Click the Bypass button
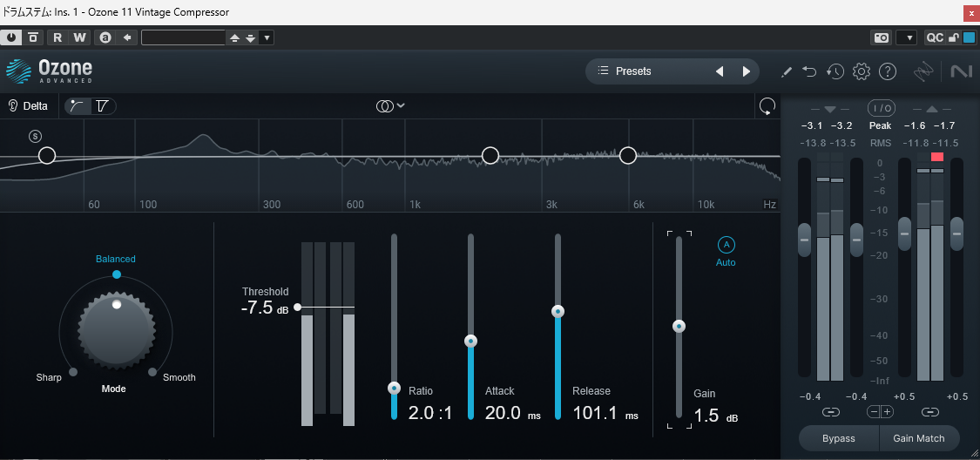 [x=839, y=439]
